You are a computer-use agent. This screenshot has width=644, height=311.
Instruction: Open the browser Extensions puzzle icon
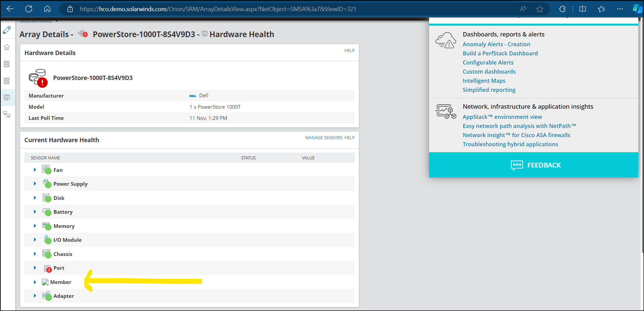point(562,9)
